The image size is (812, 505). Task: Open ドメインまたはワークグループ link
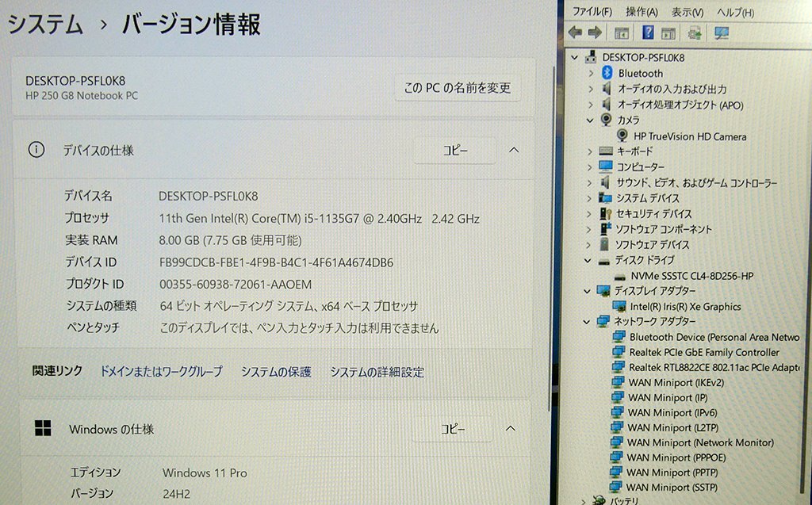pos(161,371)
